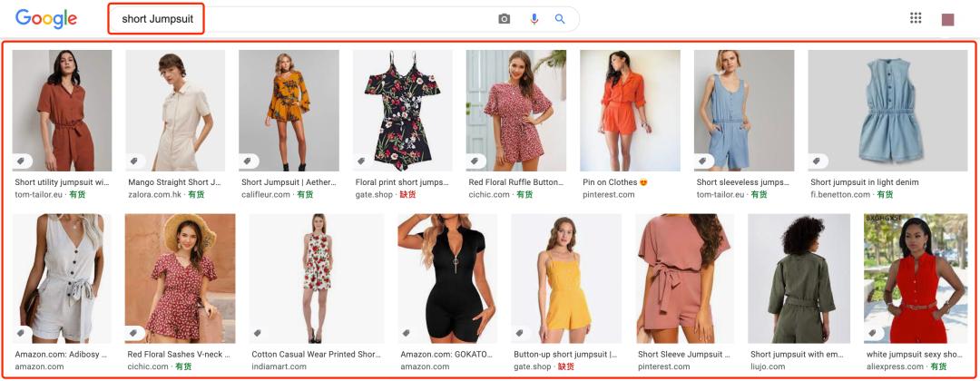The image size is (980, 381).
Task: Click the liujo.com source text
Action: pyautogui.click(x=769, y=366)
